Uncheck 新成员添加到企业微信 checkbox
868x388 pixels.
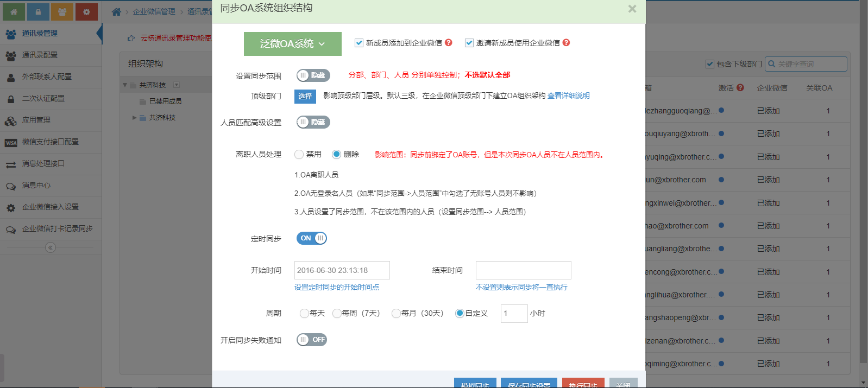click(x=359, y=43)
